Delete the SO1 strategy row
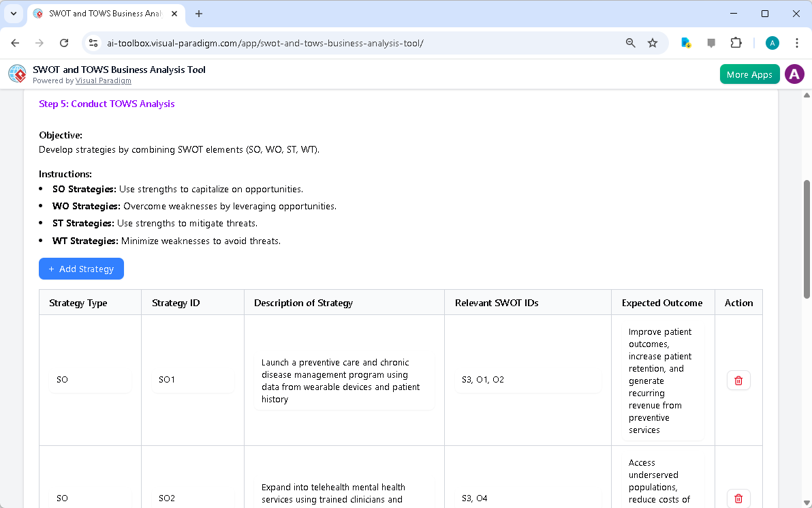The height and width of the screenshot is (508, 812). pyautogui.click(x=738, y=380)
